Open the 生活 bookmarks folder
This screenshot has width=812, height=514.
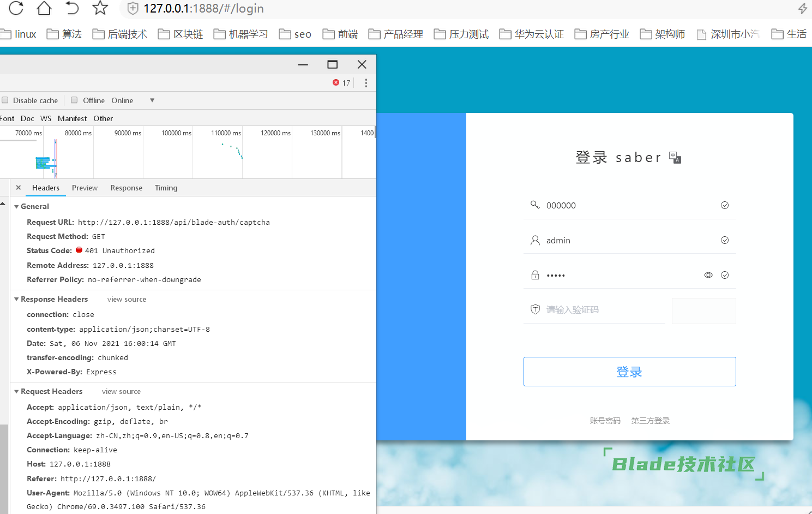pyautogui.click(x=789, y=34)
